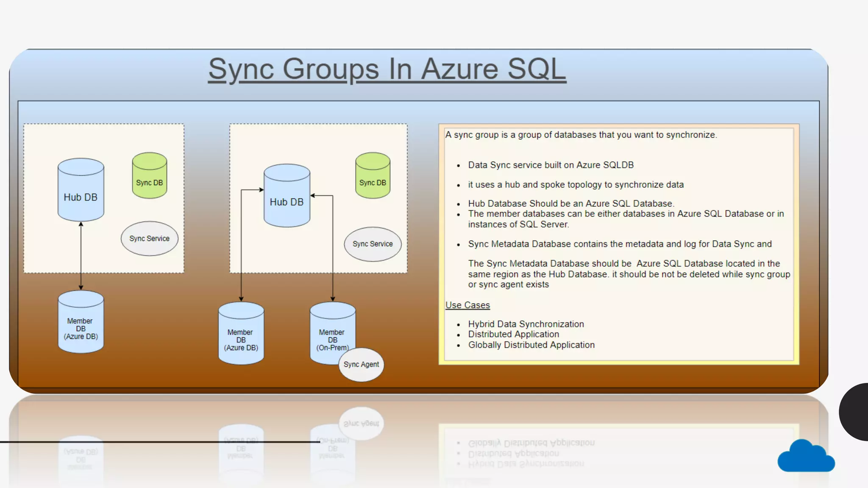The height and width of the screenshot is (488, 868).
Task: Click the 'Distributed Application' bullet
Action: click(x=514, y=334)
